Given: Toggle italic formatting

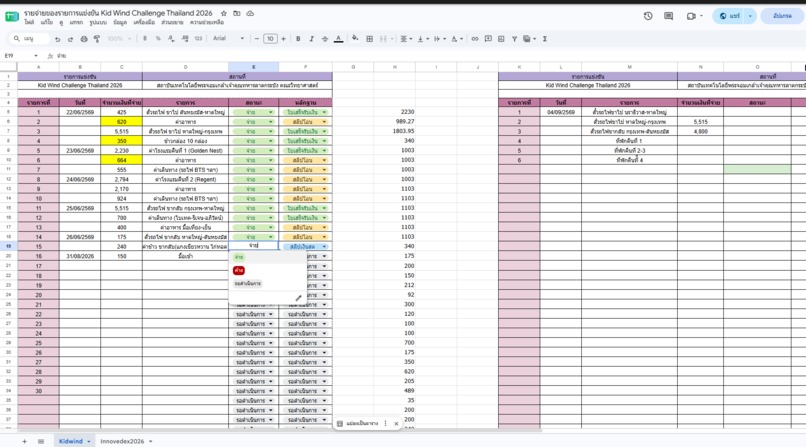Looking at the screenshot, I should (312, 39).
